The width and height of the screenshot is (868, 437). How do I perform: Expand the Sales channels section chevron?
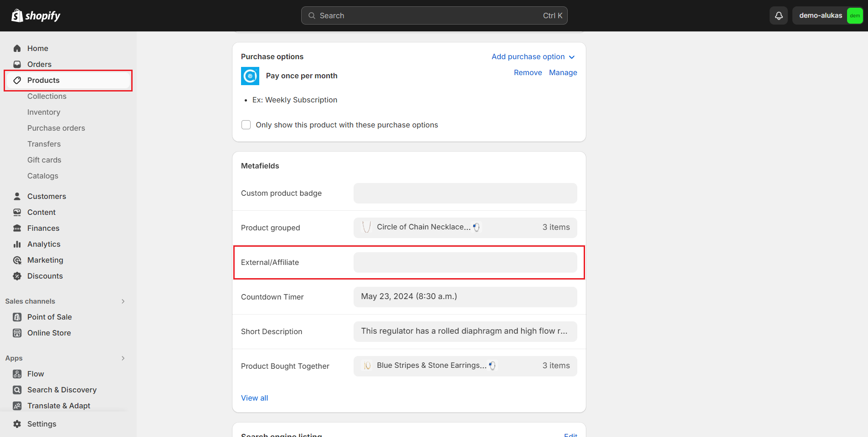pos(123,301)
